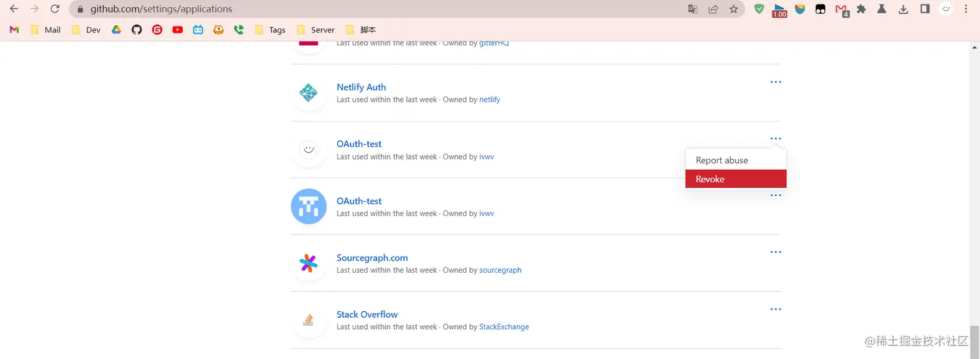Open the blue Bilibili TV bookmark
The height and width of the screenshot is (359, 980).
pyautogui.click(x=198, y=30)
